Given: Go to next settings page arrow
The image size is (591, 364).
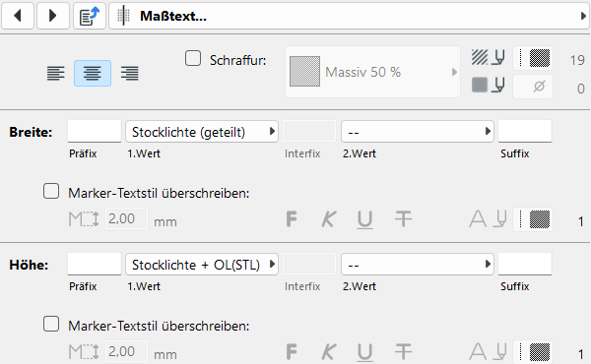Looking at the screenshot, I should tap(53, 16).
